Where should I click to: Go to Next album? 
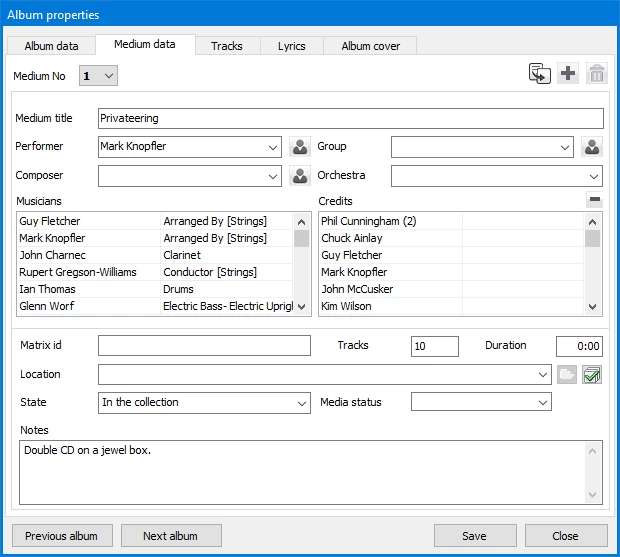[171, 536]
